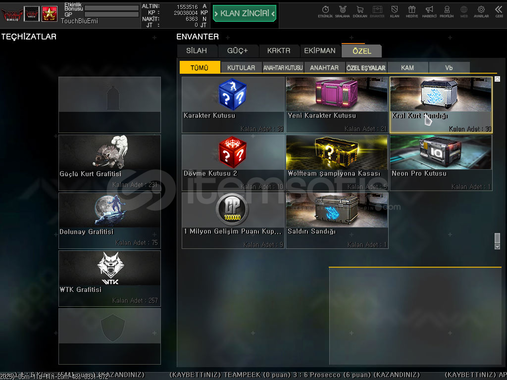Open the Sıralama medal icon
507x380 pixels.
[342, 11]
